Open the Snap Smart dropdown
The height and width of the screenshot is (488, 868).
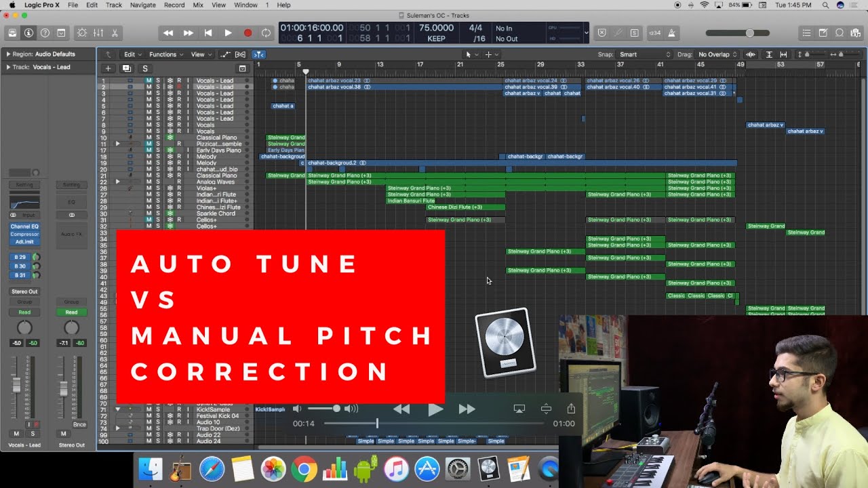click(645, 54)
